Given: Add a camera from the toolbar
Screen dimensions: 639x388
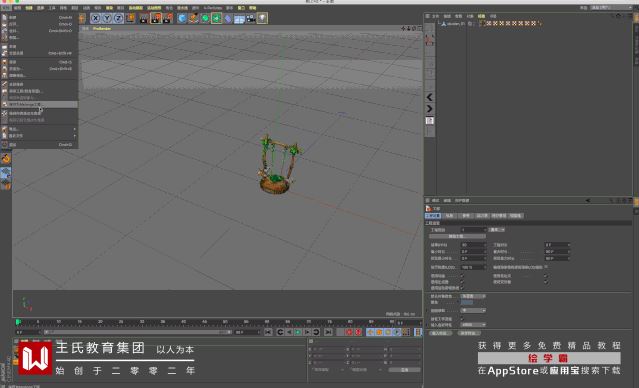Looking at the screenshot, I should coord(251,18).
